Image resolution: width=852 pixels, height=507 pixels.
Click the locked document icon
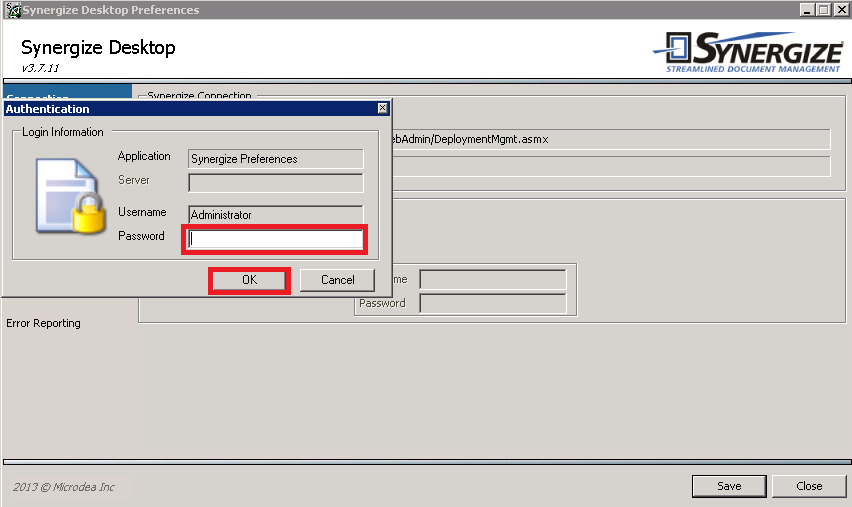[x=71, y=196]
